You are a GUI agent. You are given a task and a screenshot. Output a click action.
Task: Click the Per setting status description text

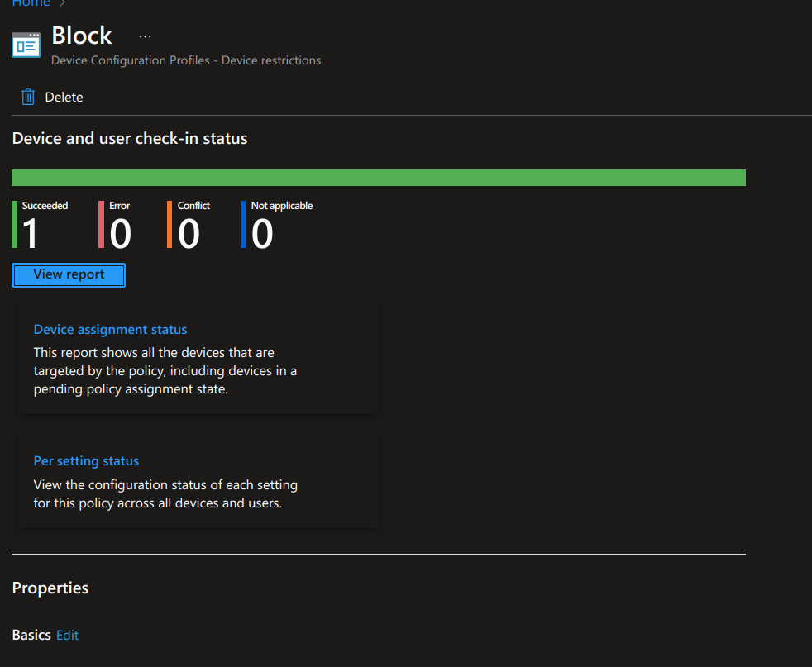[x=165, y=494]
